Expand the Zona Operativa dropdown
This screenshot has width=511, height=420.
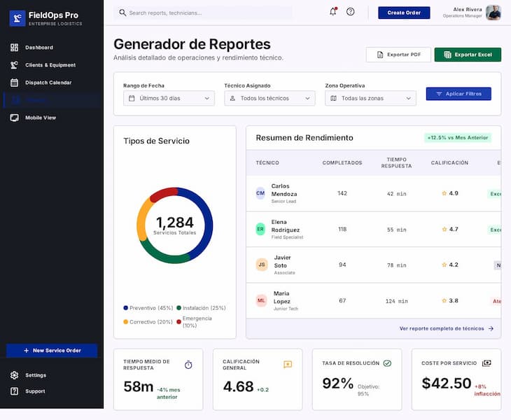[370, 98]
